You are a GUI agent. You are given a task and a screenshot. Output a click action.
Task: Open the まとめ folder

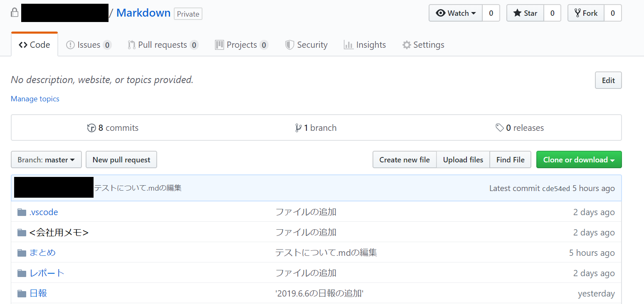click(42, 253)
